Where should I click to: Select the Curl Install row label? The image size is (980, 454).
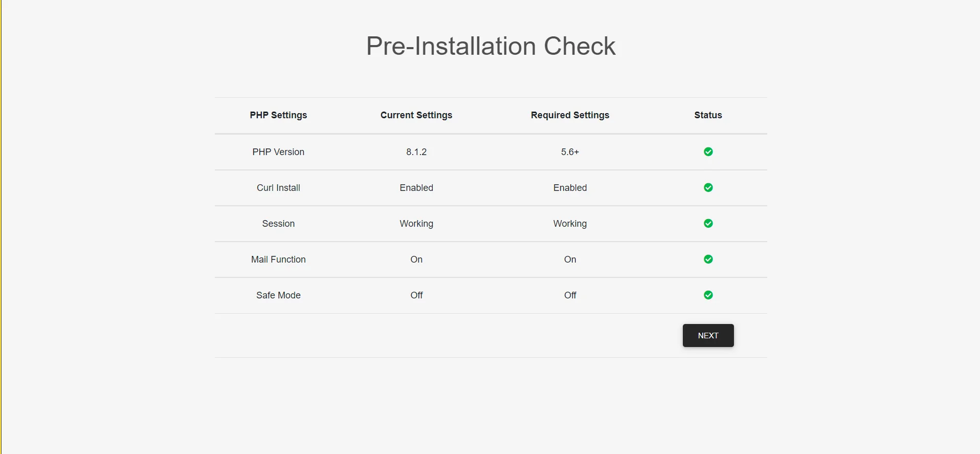coord(278,188)
